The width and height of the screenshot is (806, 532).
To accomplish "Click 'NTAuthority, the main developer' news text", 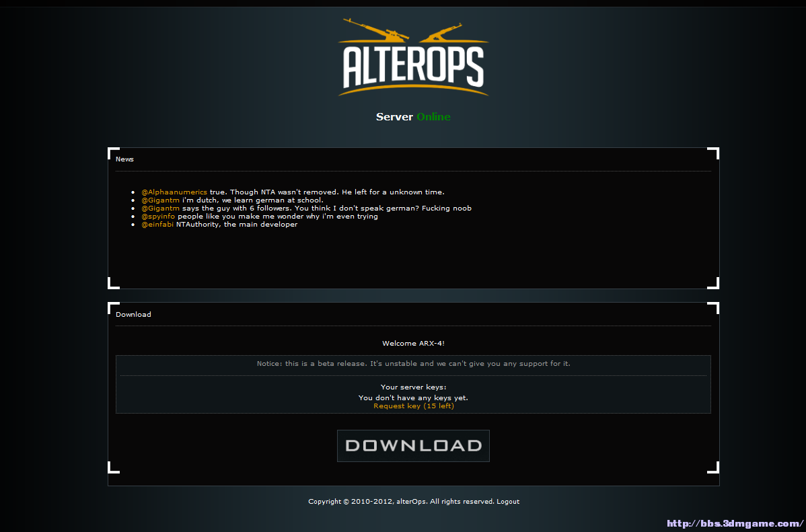I will pyautogui.click(x=237, y=225).
